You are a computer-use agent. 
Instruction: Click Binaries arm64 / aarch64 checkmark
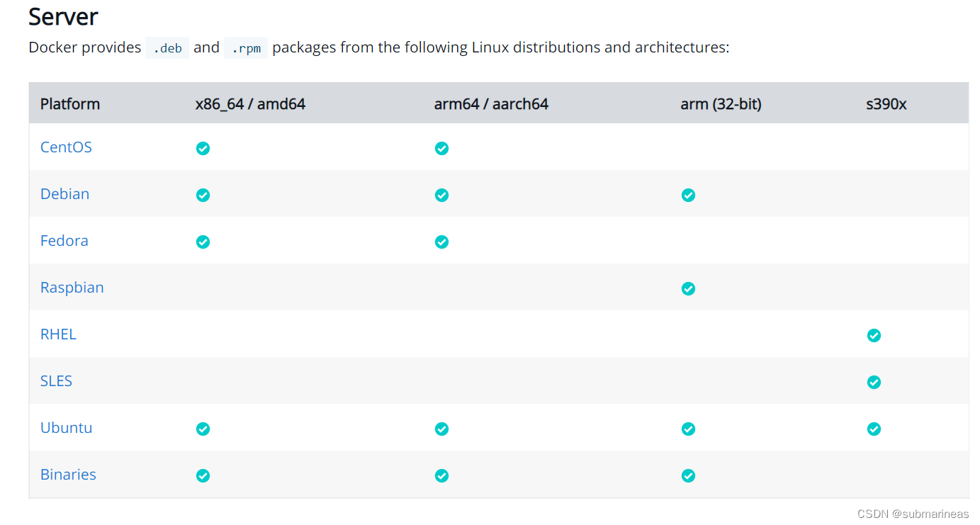click(x=441, y=475)
